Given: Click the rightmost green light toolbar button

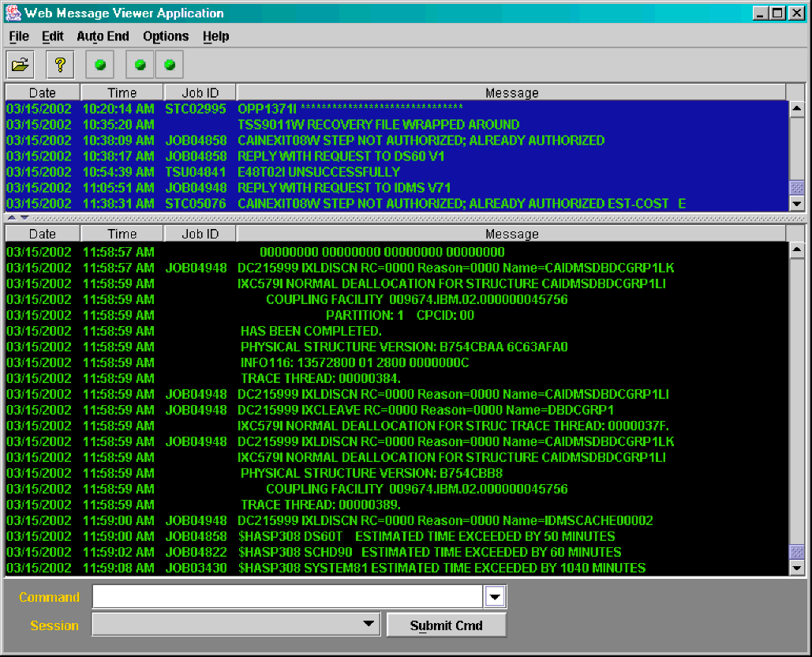Looking at the screenshot, I should pos(169,65).
